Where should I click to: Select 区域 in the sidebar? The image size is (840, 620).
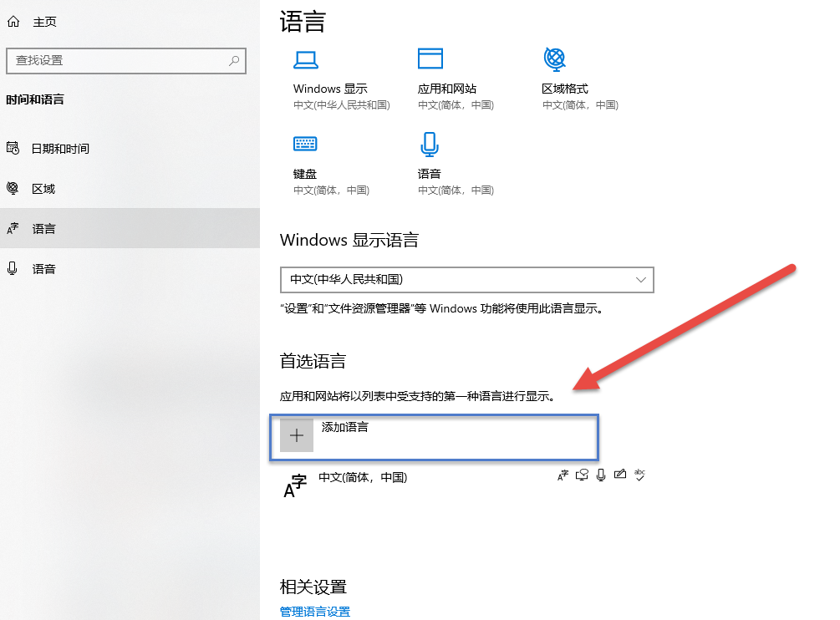point(43,189)
